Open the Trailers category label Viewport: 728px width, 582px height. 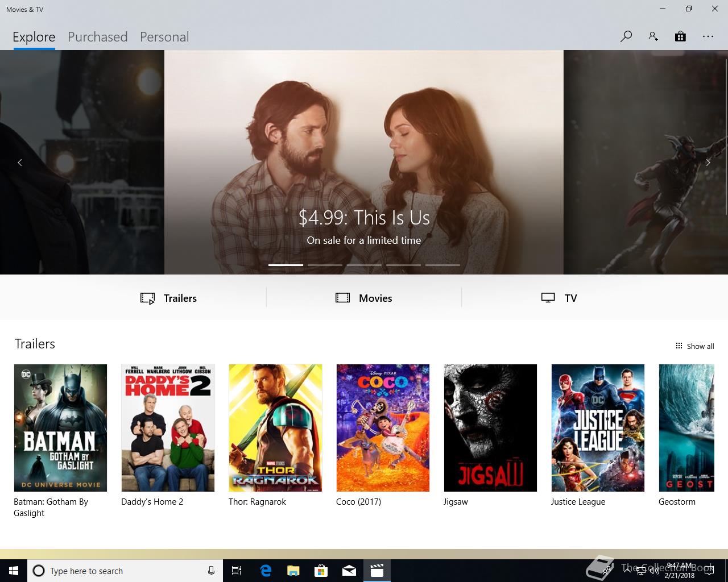tap(180, 298)
